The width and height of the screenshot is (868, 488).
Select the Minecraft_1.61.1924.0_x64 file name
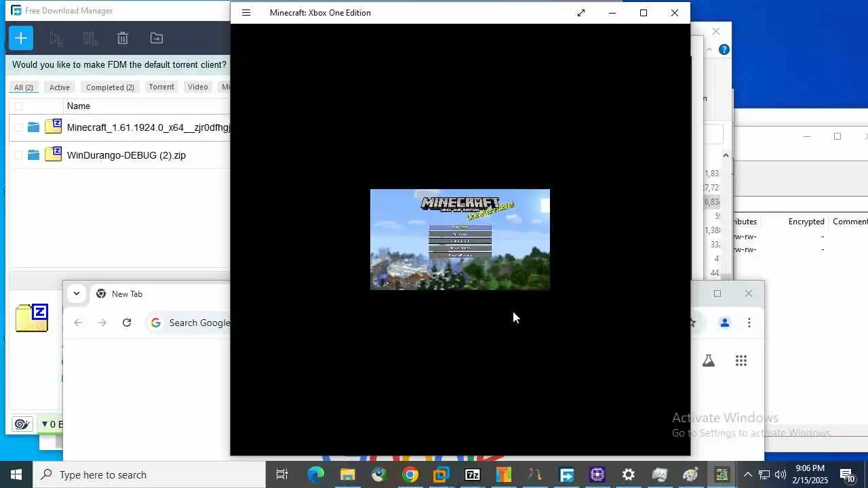[x=149, y=127]
